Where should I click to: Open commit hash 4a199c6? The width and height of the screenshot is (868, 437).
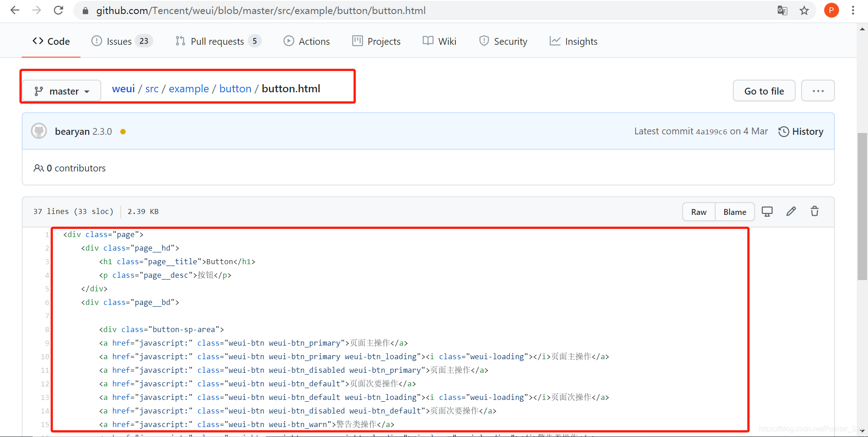coord(711,132)
